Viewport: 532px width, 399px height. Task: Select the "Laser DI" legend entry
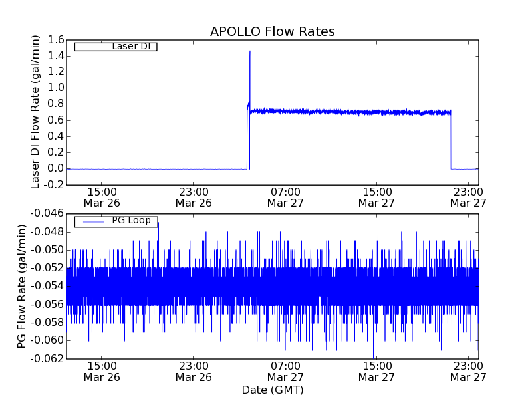[x=116, y=46]
